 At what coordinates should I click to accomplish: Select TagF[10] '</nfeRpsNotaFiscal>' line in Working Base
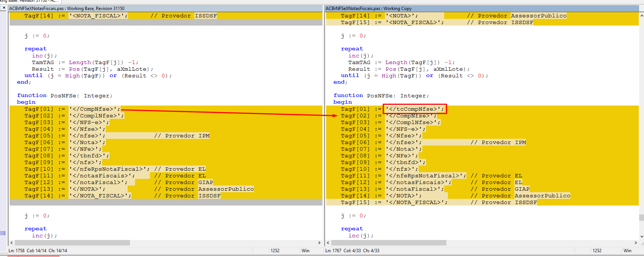166,169
